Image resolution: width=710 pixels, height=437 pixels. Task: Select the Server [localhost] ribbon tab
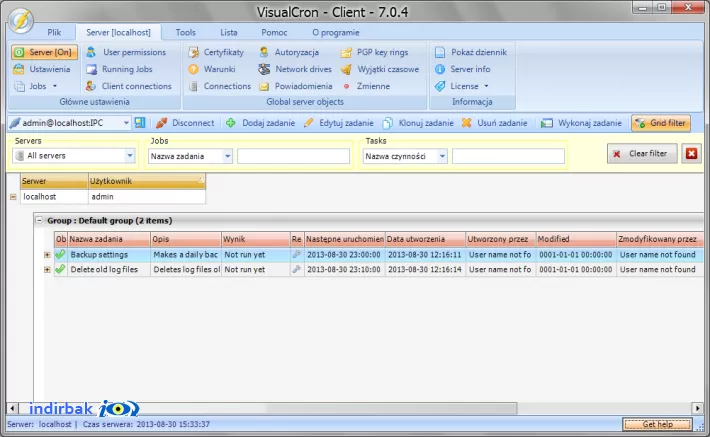coord(118,32)
